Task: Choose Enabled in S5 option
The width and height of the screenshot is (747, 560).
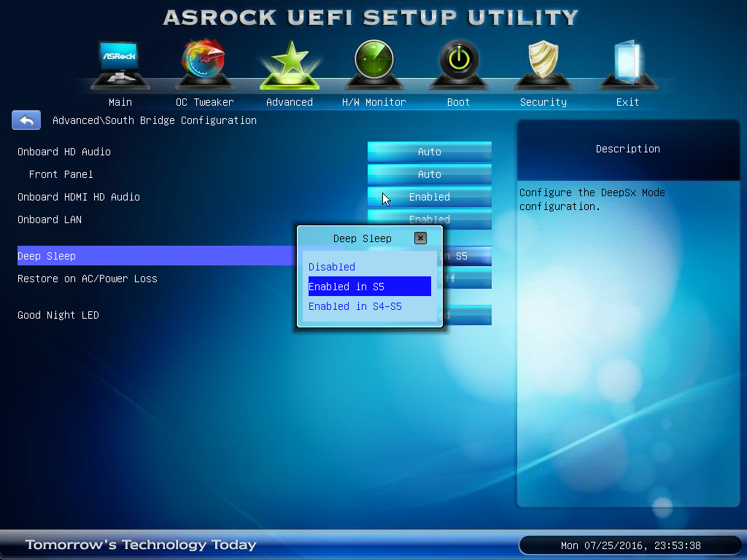Action: click(x=370, y=286)
